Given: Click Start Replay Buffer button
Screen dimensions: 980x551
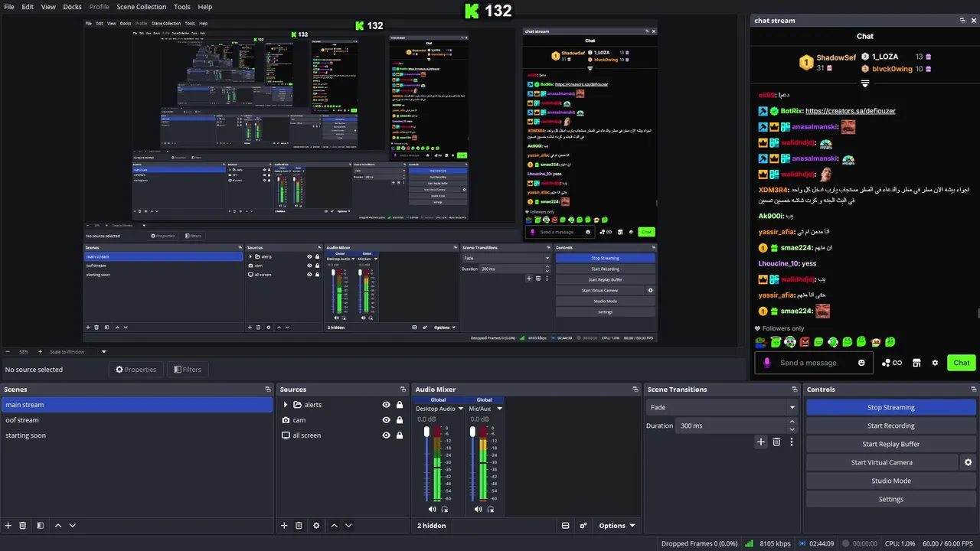Looking at the screenshot, I should (891, 444).
